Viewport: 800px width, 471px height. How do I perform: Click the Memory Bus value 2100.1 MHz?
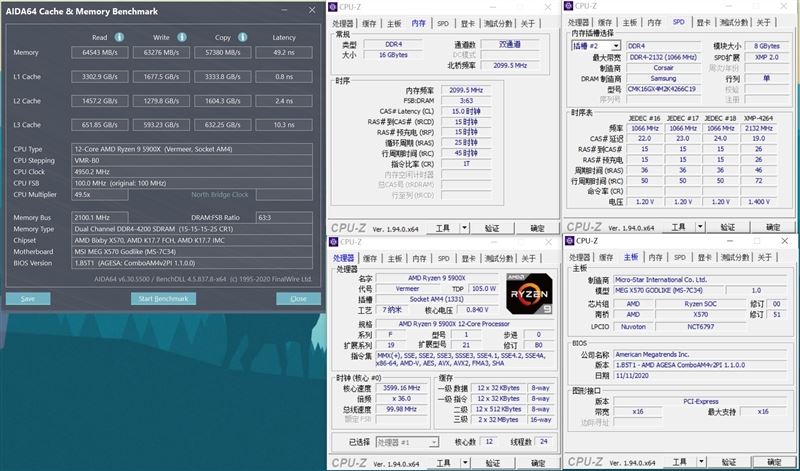99,218
